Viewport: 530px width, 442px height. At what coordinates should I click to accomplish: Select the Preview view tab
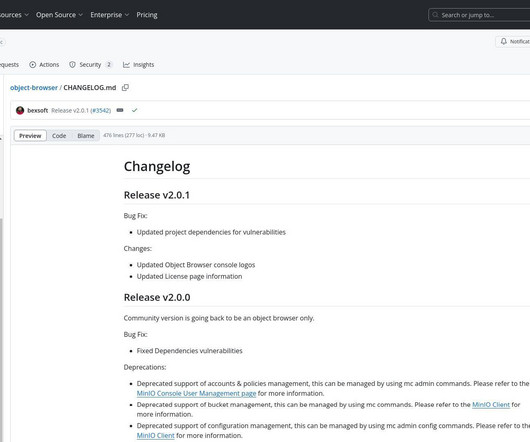[x=30, y=136]
